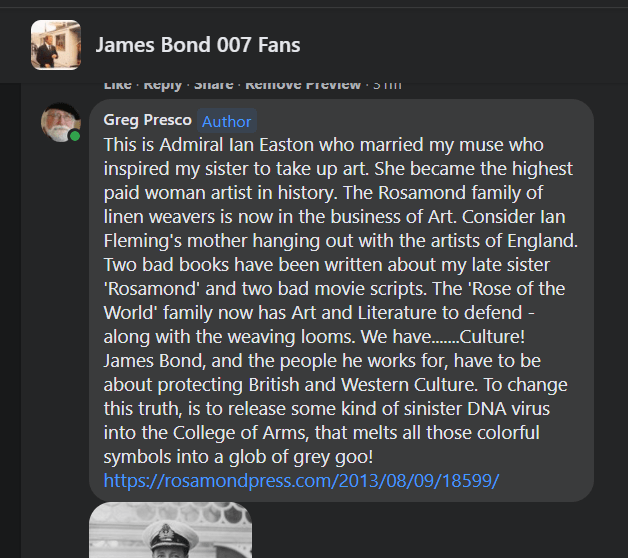The height and width of the screenshot is (558, 628).
Task: Select Remove Preview under the comment
Action: pos(302,85)
